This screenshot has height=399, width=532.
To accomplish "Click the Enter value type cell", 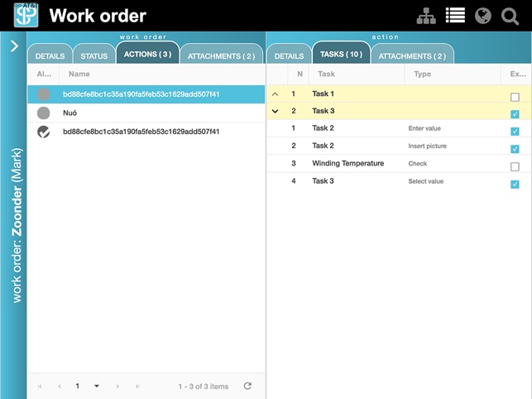I will (424, 128).
